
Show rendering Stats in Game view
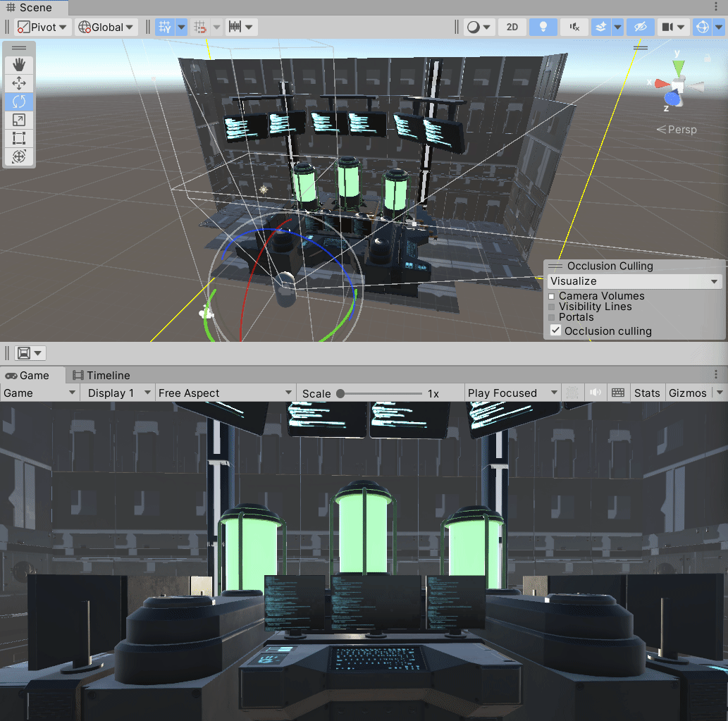tap(647, 393)
